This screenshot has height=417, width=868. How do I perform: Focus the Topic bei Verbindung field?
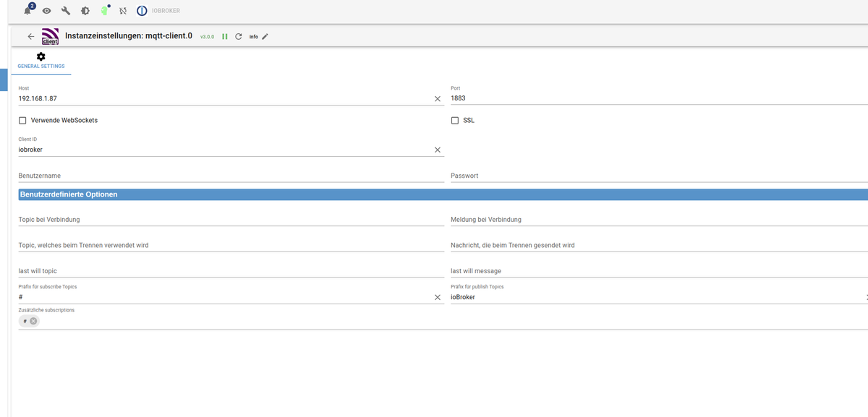[x=231, y=219]
